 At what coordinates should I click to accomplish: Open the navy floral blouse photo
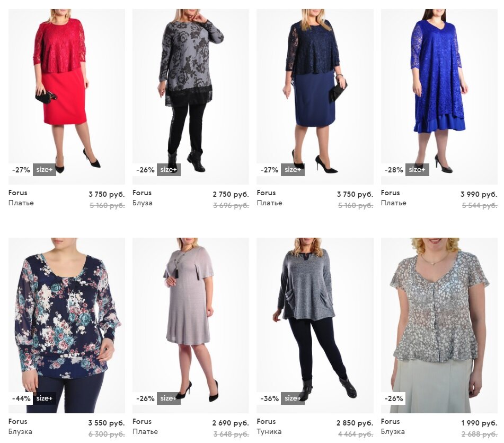point(67,325)
